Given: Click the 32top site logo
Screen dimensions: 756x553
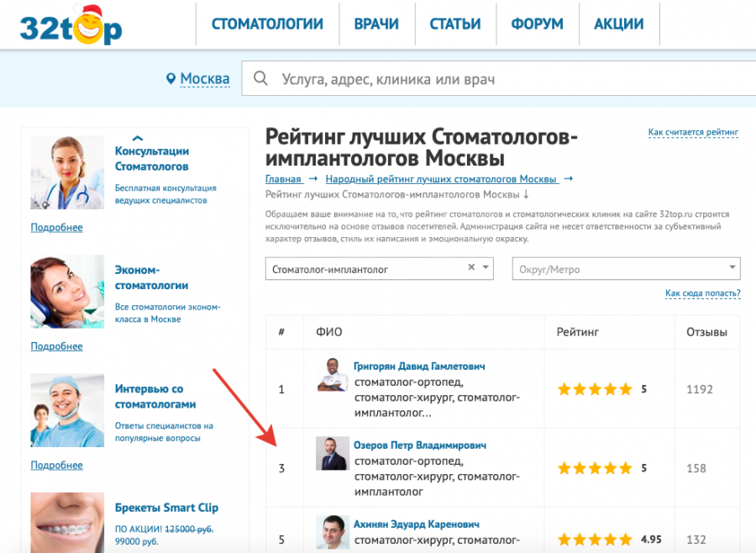Looking at the screenshot, I should pyautogui.click(x=71, y=25).
